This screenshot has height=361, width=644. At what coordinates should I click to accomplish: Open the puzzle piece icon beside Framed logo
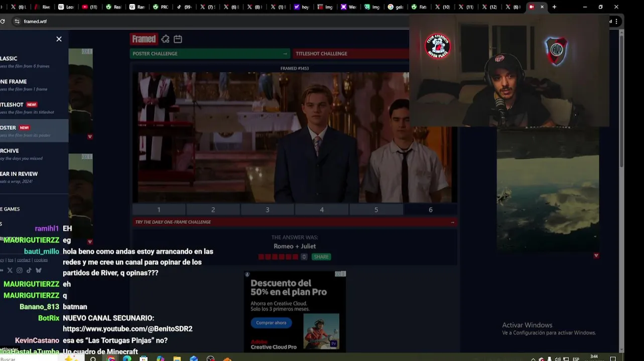pyautogui.click(x=165, y=39)
